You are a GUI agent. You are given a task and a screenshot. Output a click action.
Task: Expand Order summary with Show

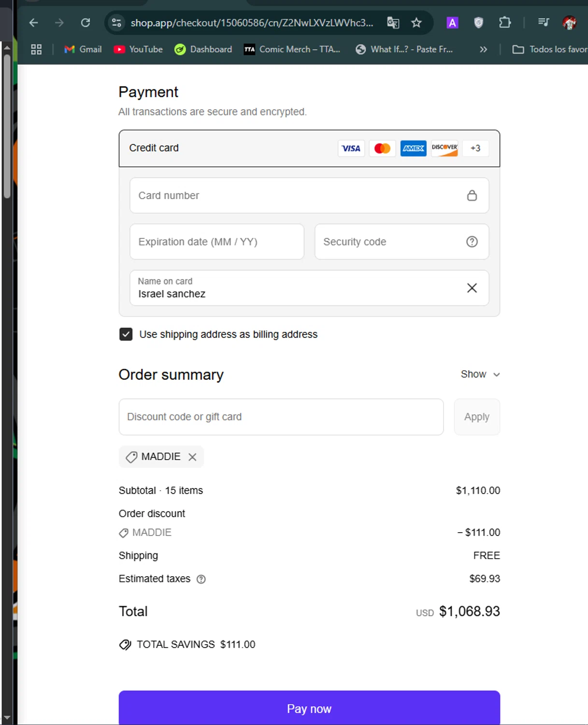(480, 374)
